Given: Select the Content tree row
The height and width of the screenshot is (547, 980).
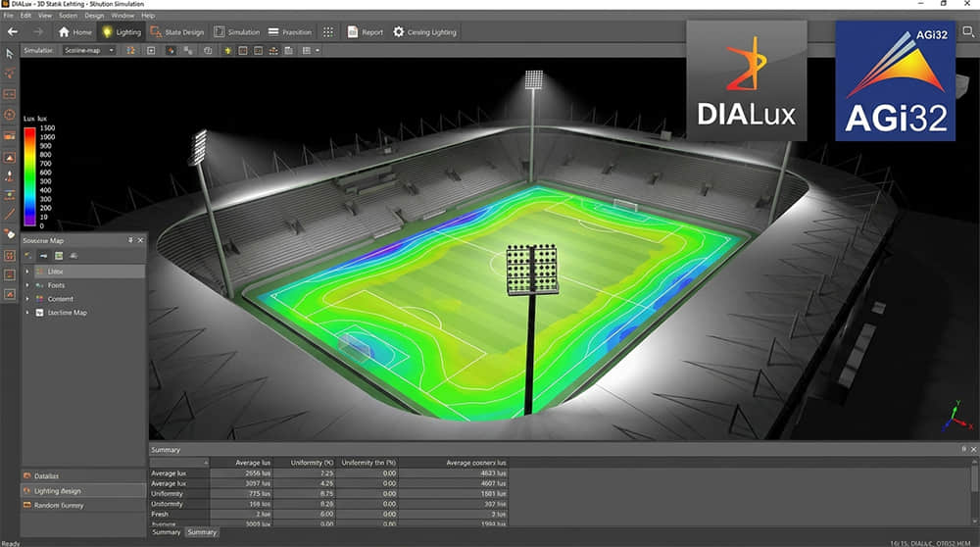Looking at the screenshot, I should pos(83,299).
